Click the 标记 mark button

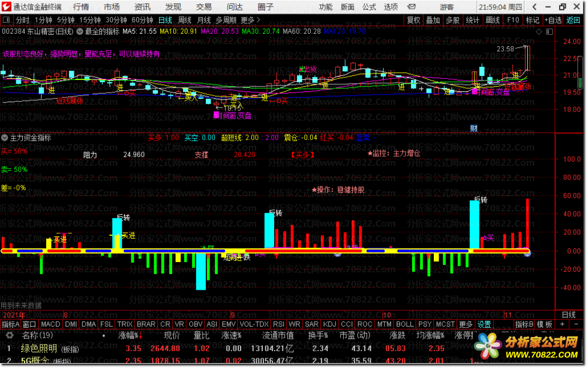coord(533,20)
